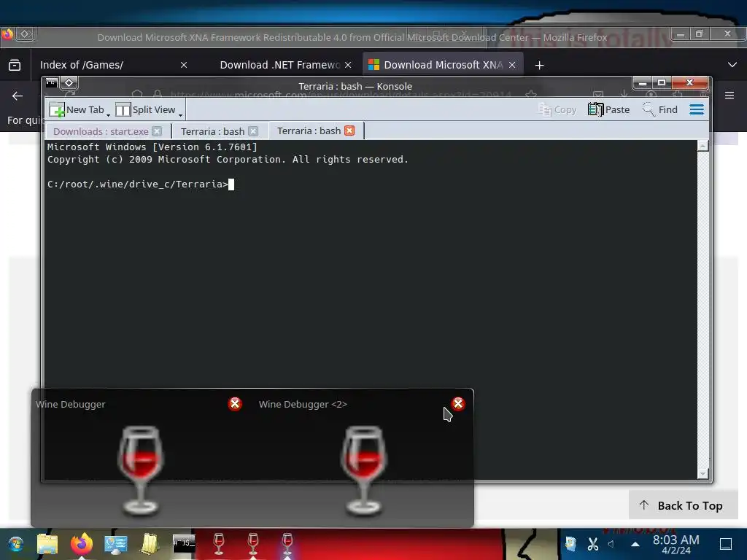Viewport: 747px width, 560px height.
Task: Open the Firefox View icon
Action: pyautogui.click(x=15, y=65)
